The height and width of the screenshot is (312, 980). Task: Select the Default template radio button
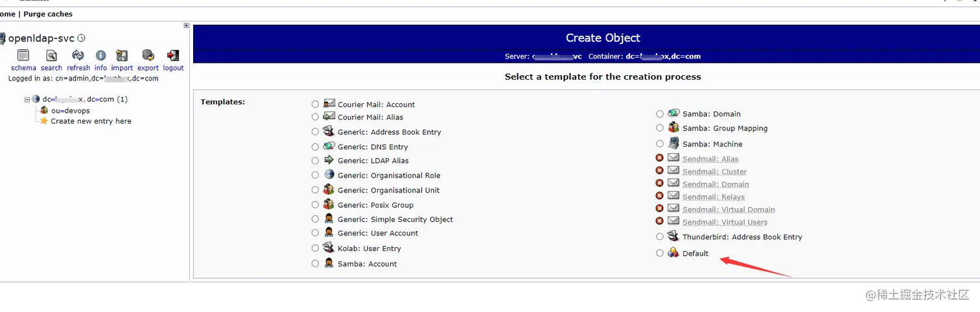[660, 253]
